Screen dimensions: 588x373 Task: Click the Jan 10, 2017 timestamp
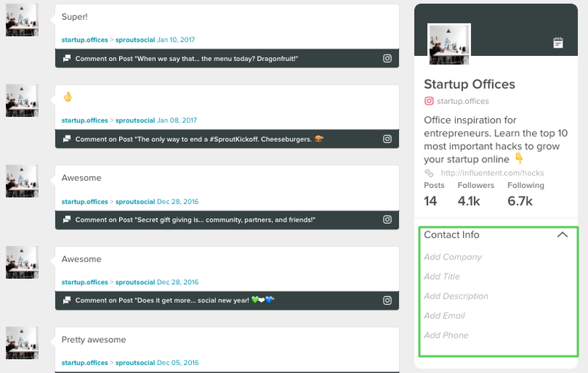coord(176,40)
